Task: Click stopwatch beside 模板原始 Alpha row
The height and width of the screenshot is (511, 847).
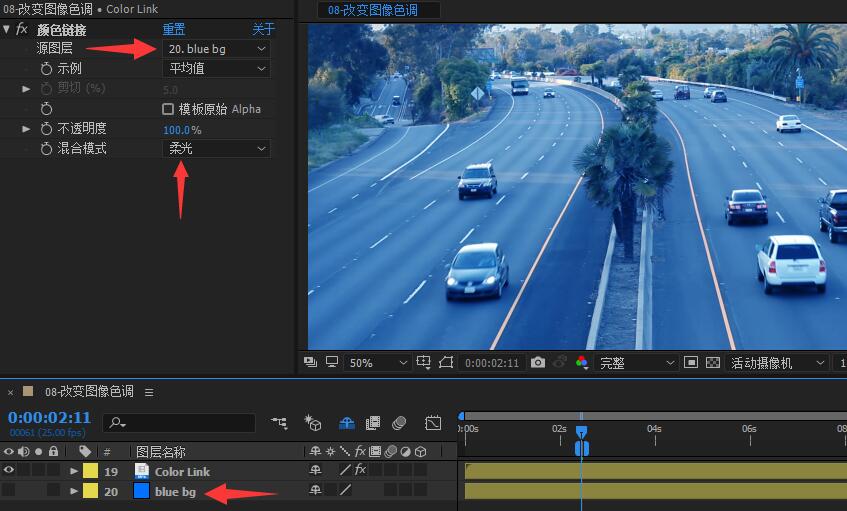Action: [x=46, y=109]
